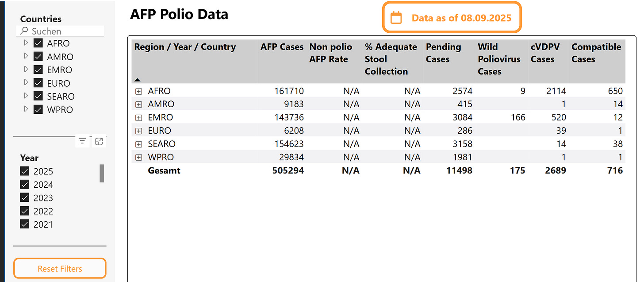Screen dimensions: 644x282
Task: Click the Countries slicer heading
Action: click(x=41, y=19)
